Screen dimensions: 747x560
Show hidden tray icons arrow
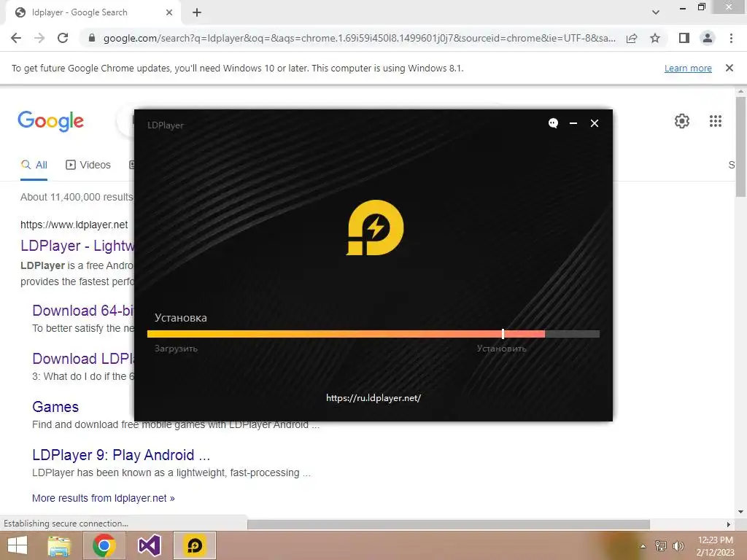[643, 546]
